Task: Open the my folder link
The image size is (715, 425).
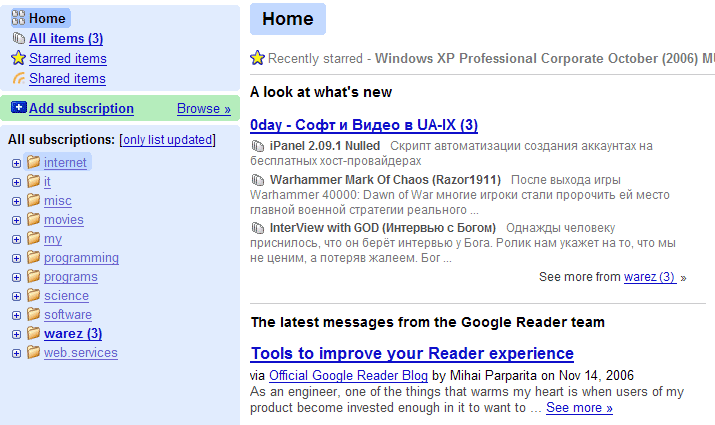Action: click(x=53, y=239)
